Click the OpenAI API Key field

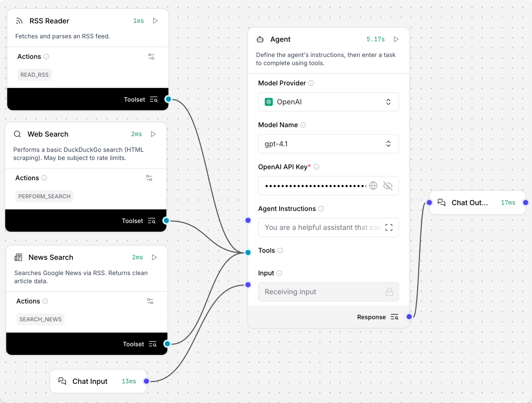pos(315,186)
